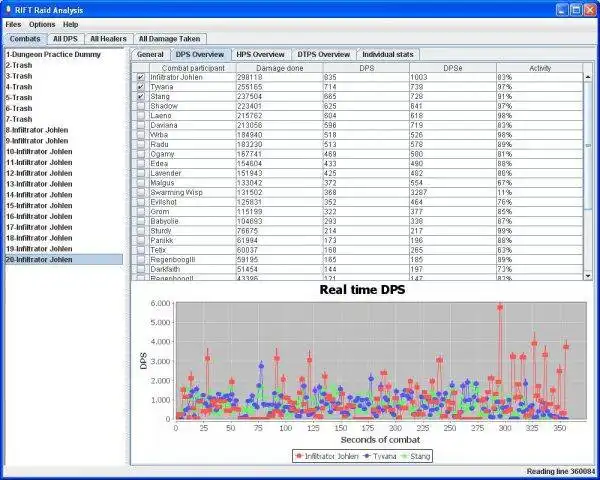The height and width of the screenshot is (480, 600).
Task: Click the Darkfaith participant name
Action: click(x=165, y=269)
